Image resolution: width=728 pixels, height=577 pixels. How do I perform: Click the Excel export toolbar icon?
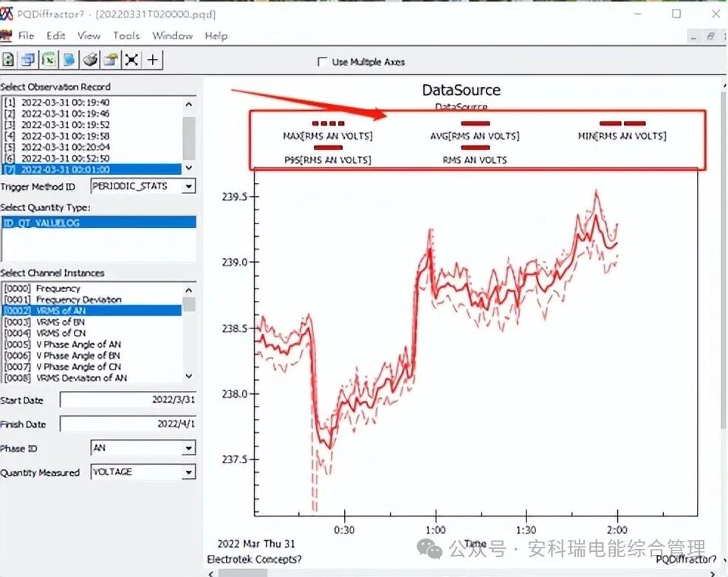pos(49,60)
